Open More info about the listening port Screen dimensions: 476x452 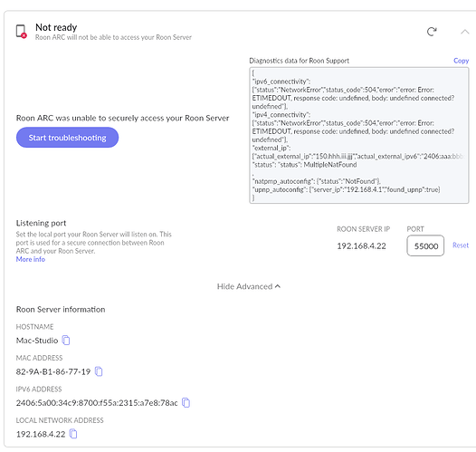click(31, 259)
